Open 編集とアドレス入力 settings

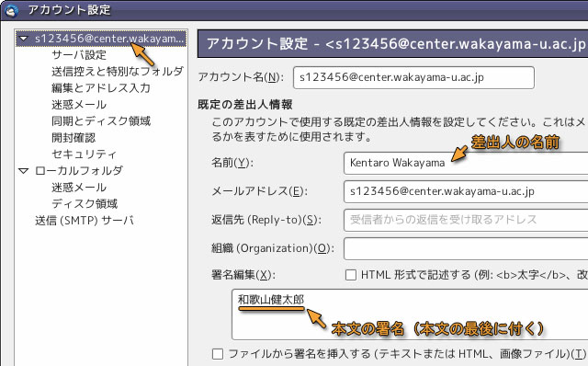(101, 88)
